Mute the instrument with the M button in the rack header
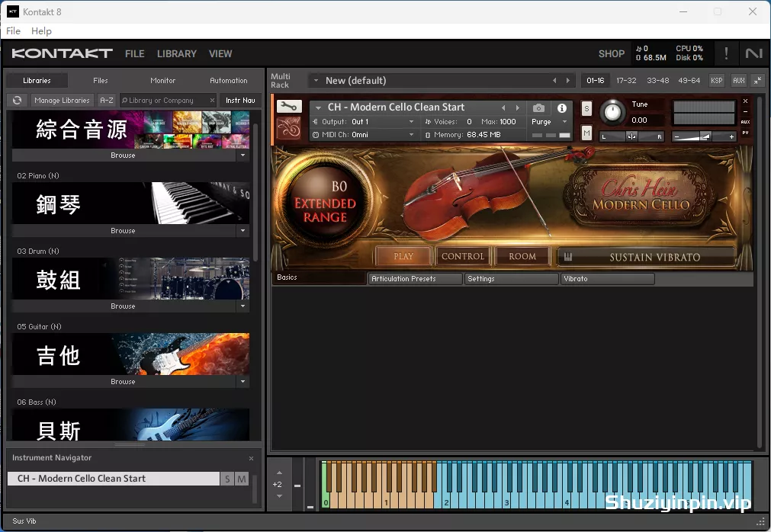The height and width of the screenshot is (532, 771). (586, 133)
